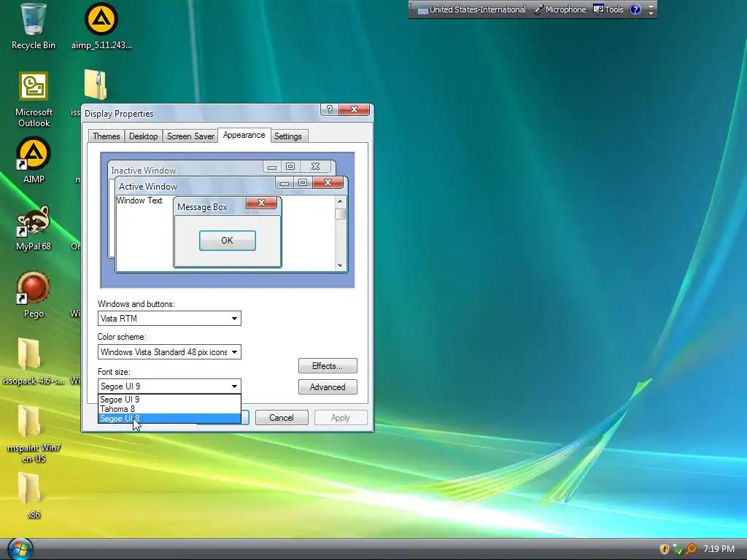Open the language bar options arrow
This screenshot has height=560, width=747.
[x=651, y=13]
